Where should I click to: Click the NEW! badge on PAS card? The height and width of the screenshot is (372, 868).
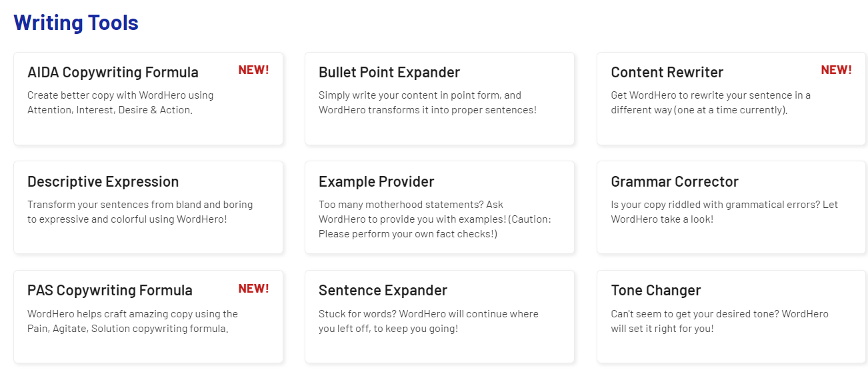click(253, 289)
